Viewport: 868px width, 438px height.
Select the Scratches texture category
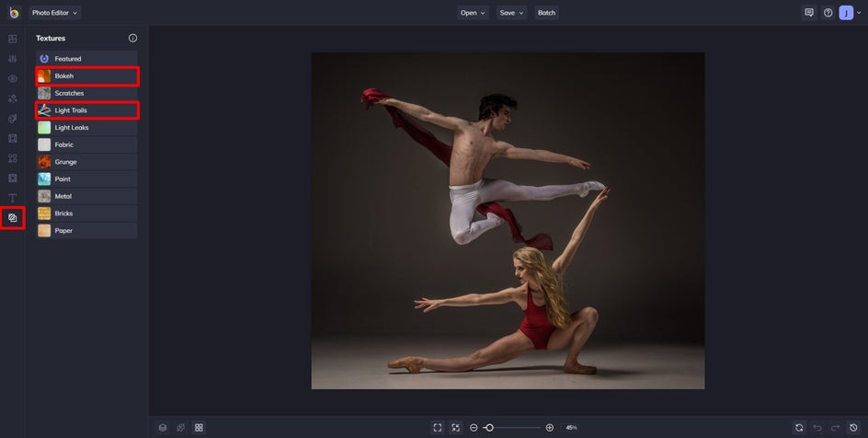pos(87,93)
